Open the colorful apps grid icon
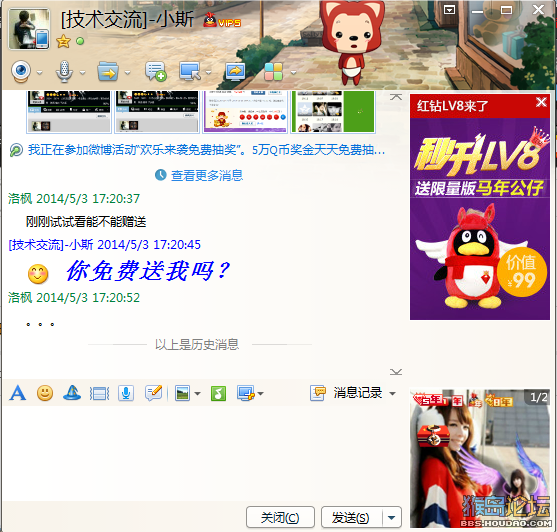This screenshot has height=532, width=557. click(273, 72)
